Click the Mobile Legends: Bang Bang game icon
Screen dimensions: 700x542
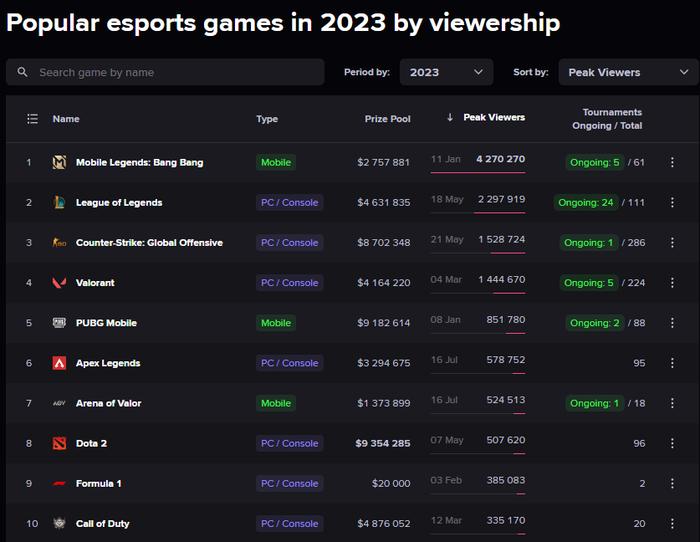click(59, 162)
